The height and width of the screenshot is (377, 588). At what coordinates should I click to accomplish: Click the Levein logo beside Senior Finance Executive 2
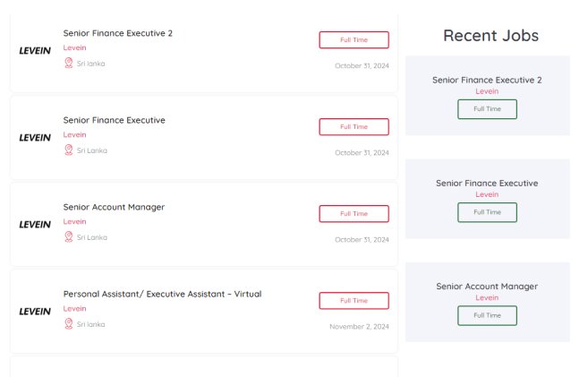(35, 51)
